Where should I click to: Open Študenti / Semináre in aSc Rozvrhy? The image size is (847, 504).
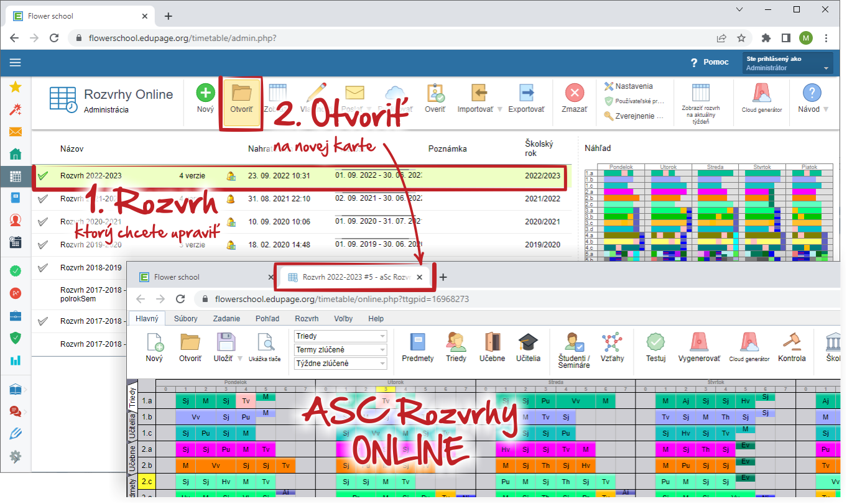[574, 350]
